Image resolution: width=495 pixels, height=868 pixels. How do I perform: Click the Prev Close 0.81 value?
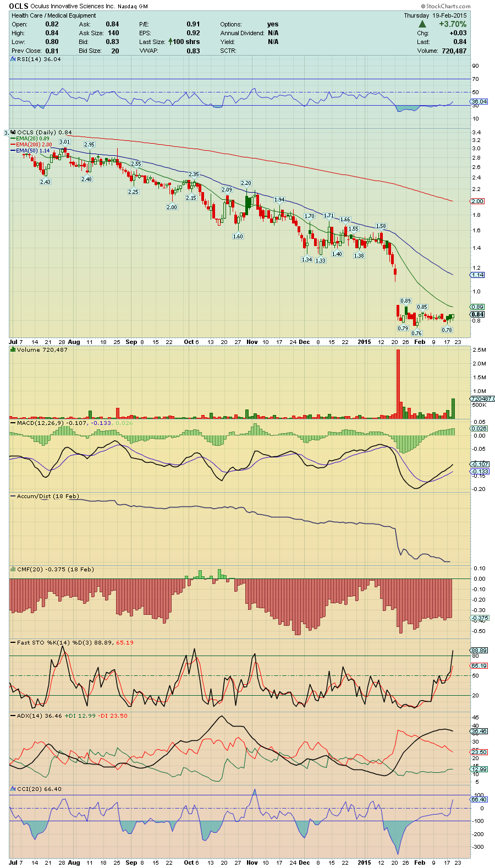click(x=52, y=51)
